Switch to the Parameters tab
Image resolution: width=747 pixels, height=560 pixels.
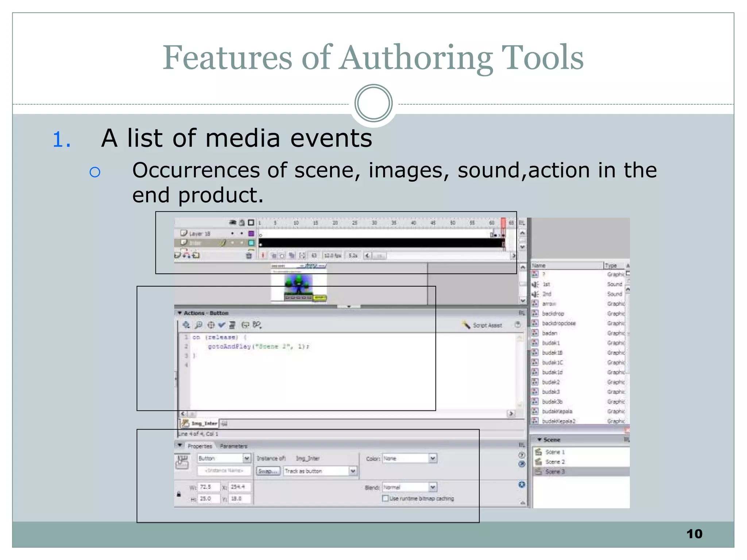coord(233,446)
